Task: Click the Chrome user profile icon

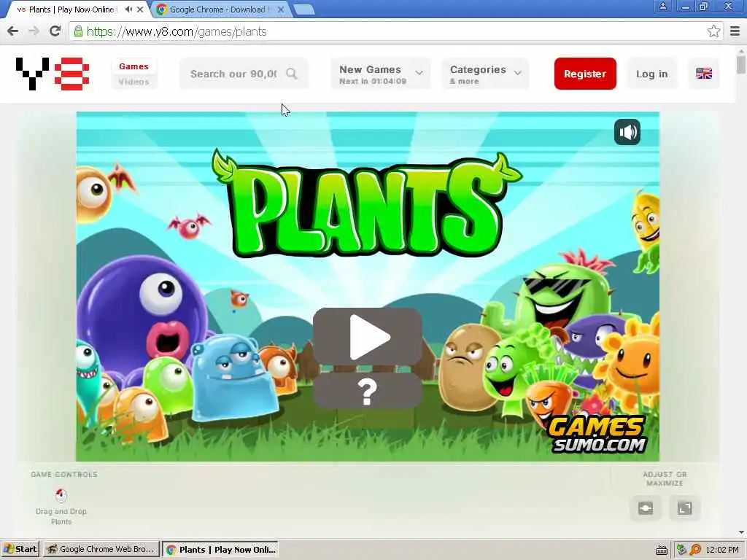Action: [662, 6]
